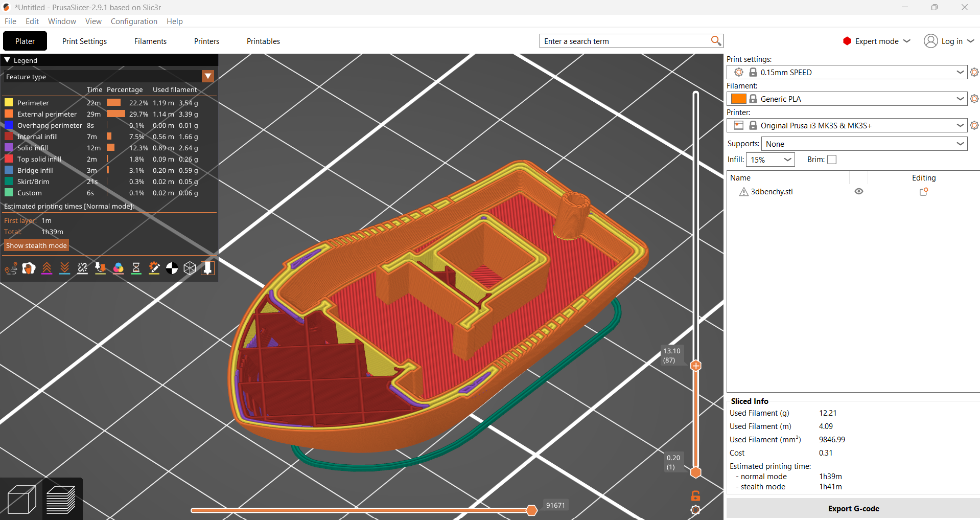Screen dimensions: 980x520
Task: Open Feature type view dropdown arrow
Action: (x=208, y=76)
